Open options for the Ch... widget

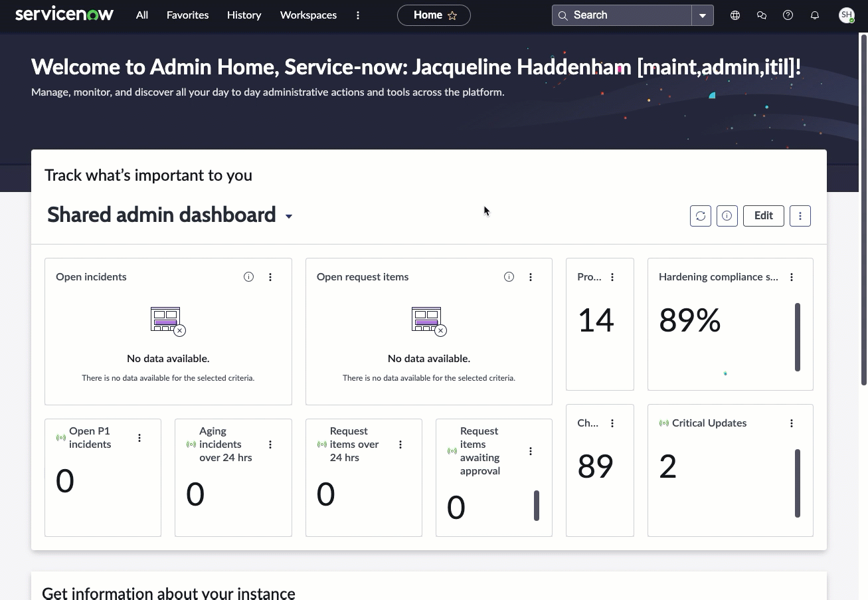click(612, 423)
